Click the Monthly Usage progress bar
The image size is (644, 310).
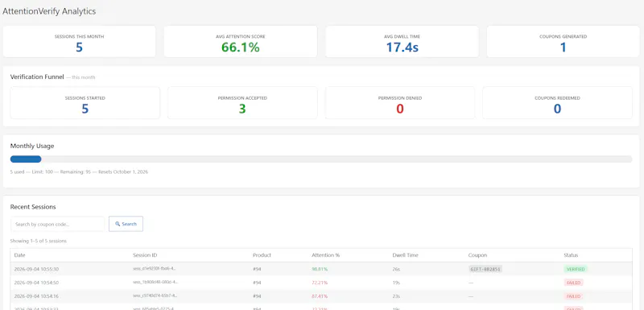[321, 159]
